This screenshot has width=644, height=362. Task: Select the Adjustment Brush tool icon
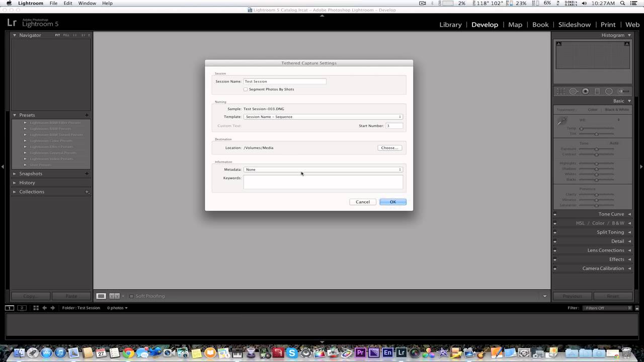click(623, 92)
